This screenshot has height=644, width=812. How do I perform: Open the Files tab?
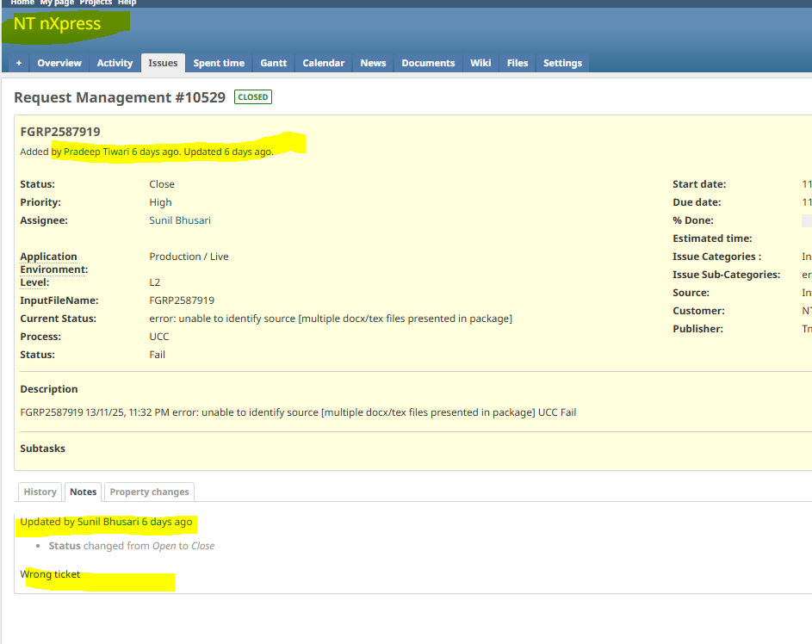[x=518, y=63]
